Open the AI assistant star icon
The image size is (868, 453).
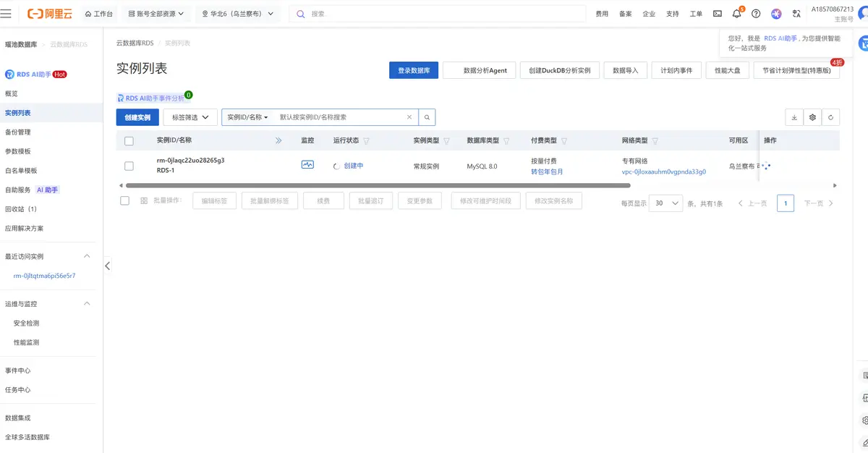point(776,14)
